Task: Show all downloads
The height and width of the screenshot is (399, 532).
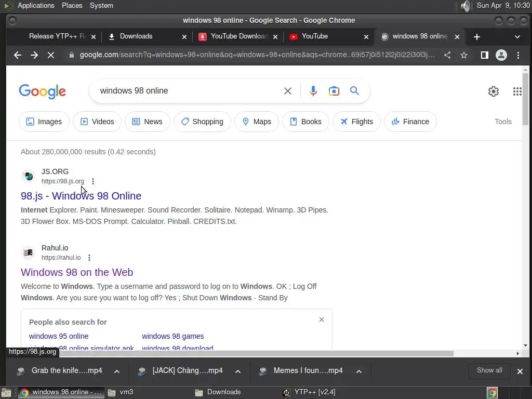Action: pyautogui.click(x=489, y=370)
